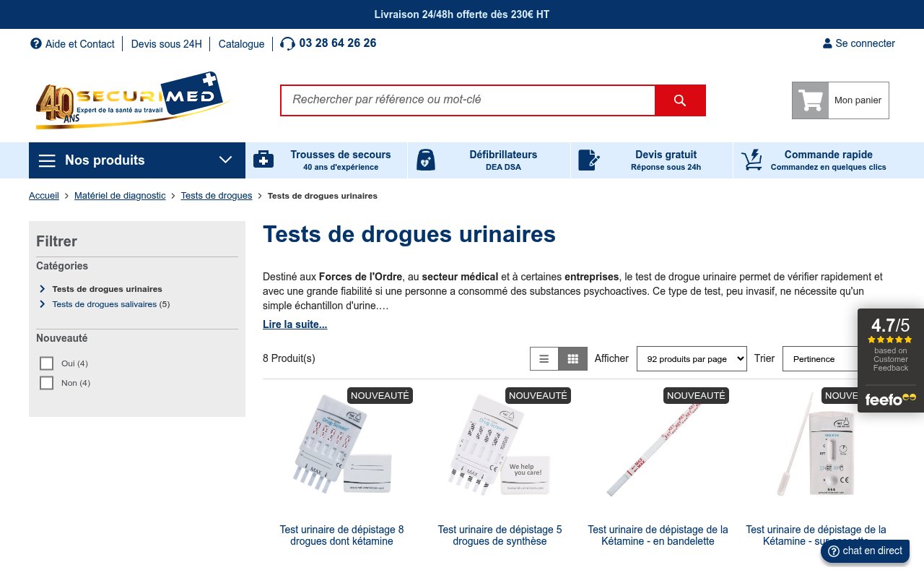Click the feefo logo
924x578 pixels.
click(890, 400)
